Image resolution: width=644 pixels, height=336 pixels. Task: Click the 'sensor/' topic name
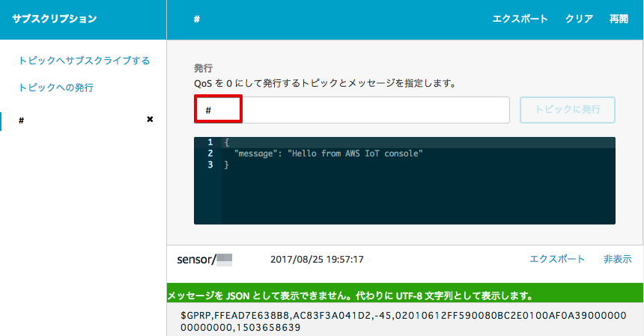pyautogui.click(x=204, y=259)
